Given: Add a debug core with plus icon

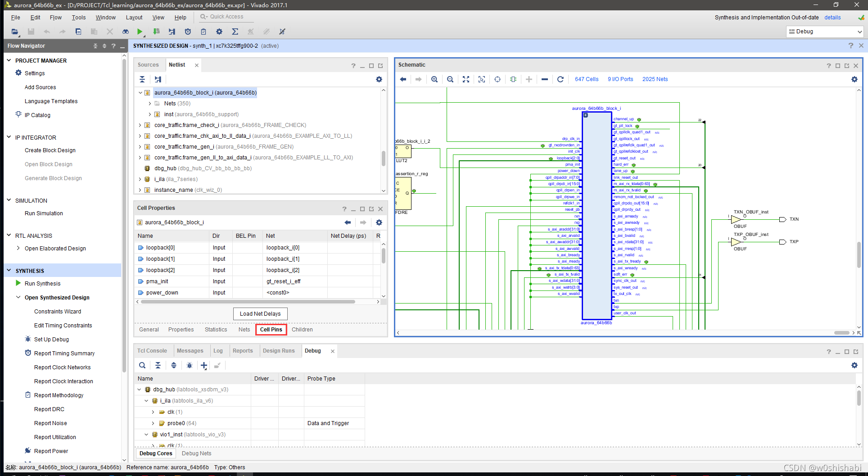Looking at the screenshot, I should pyautogui.click(x=204, y=365).
